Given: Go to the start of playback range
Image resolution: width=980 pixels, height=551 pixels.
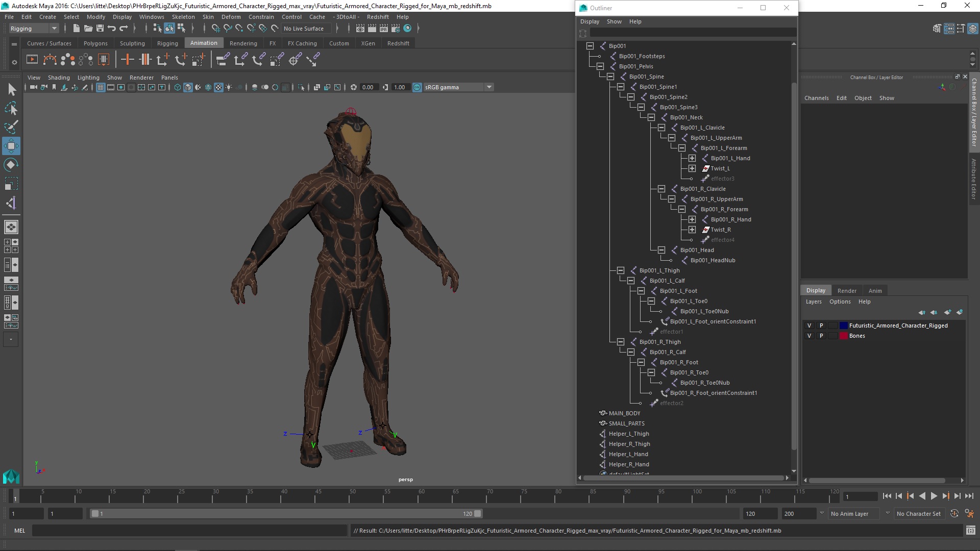Looking at the screenshot, I should [887, 496].
